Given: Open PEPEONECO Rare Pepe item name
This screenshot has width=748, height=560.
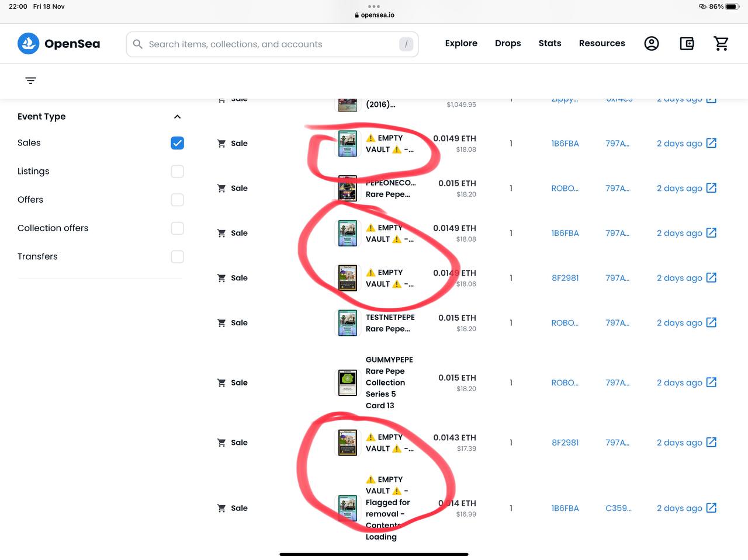Looking at the screenshot, I should (x=390, y=188).
